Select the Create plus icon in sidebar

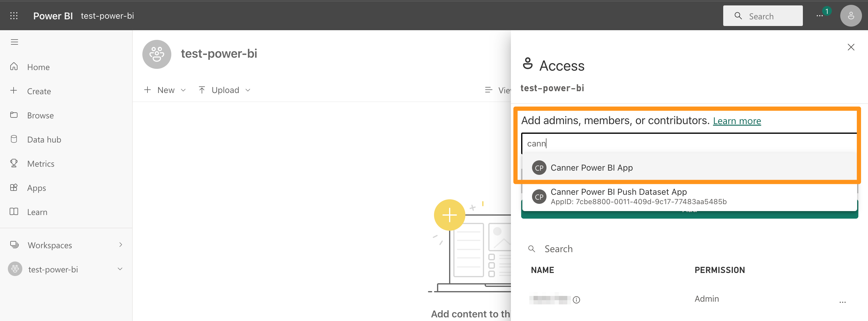pos(14,91)
